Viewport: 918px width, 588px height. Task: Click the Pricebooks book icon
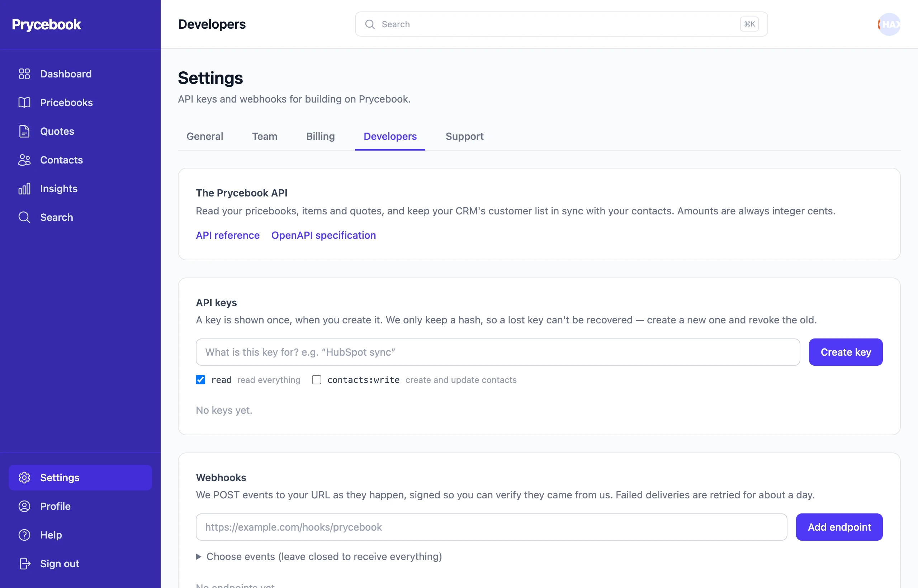click(24, 102)
